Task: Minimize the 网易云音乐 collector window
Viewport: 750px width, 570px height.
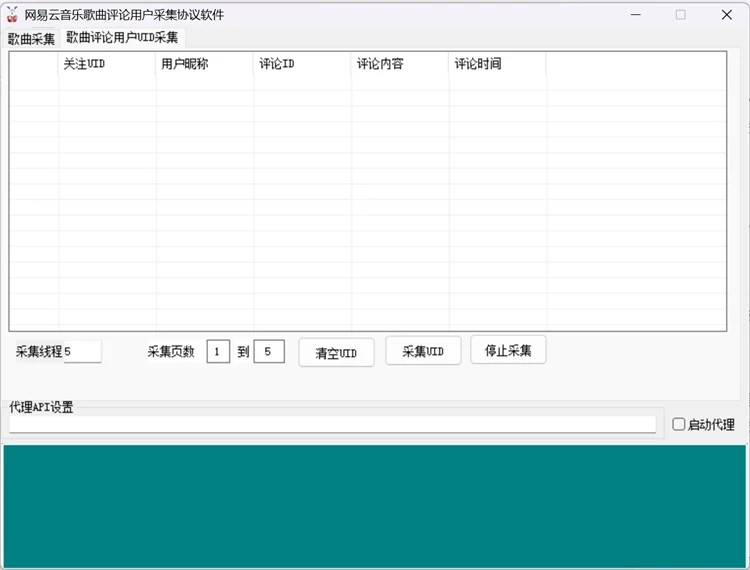Action: [635, 15]
